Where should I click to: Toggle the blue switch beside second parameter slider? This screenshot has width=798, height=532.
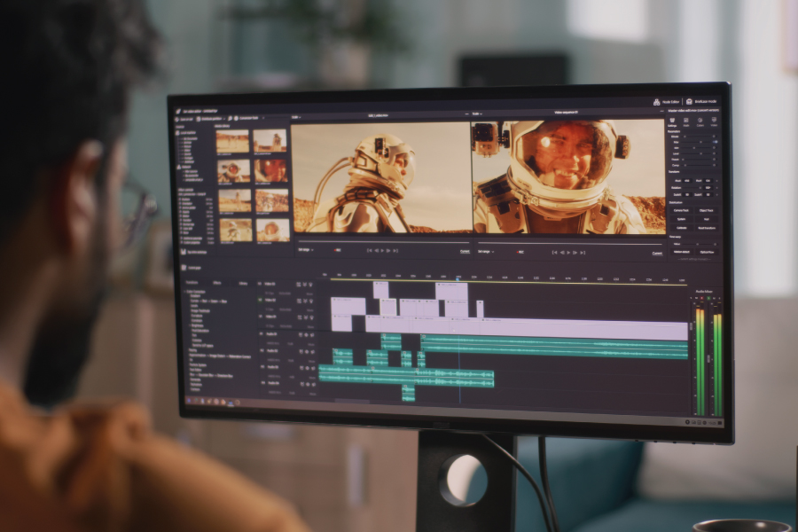tap(715, 142)
